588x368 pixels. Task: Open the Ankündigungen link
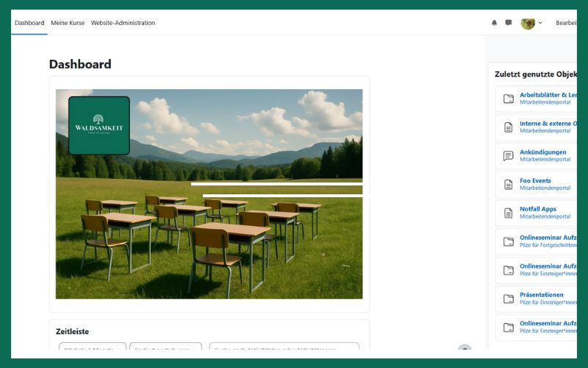point(543,152)
